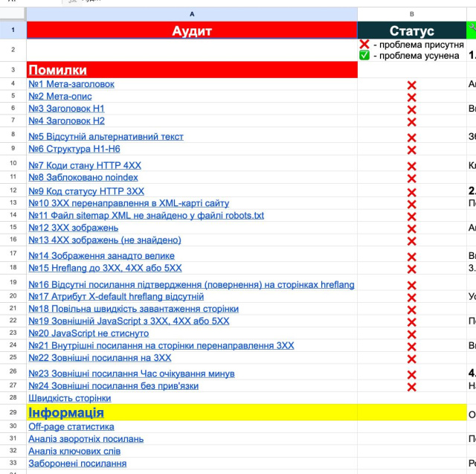The height and width of the screenshot is (474, 476).
Task: Open the Заборонені посилання link
Action: (77, 464)
